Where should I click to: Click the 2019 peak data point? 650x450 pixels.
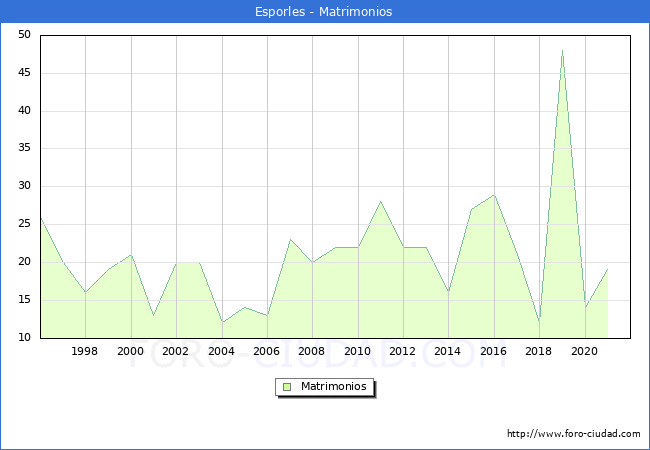(562, 51)
